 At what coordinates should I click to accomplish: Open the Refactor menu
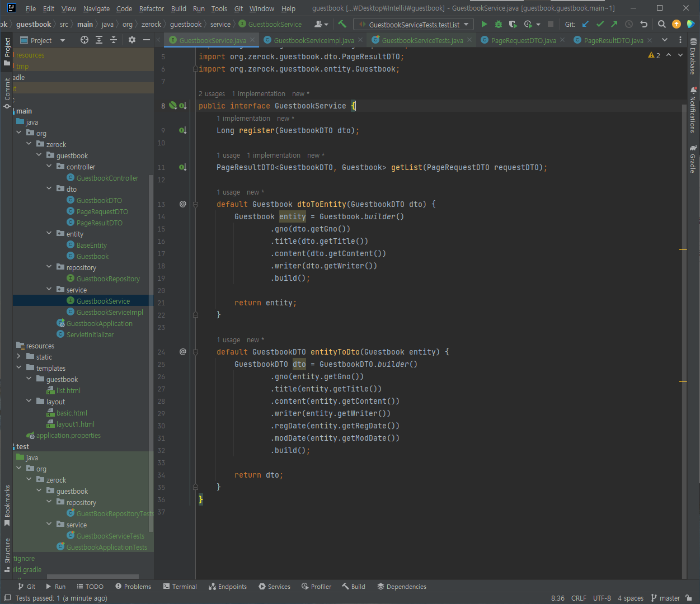point(152,8)
